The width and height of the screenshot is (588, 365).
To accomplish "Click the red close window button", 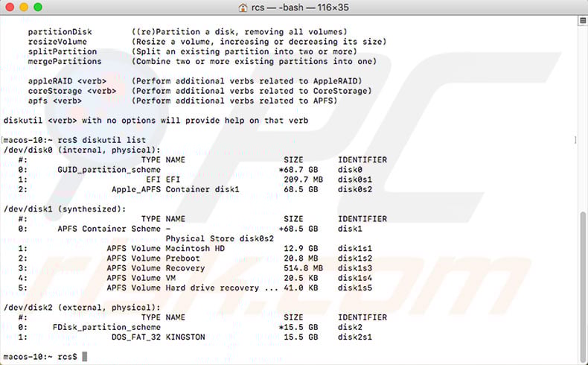I will [10, 7].
